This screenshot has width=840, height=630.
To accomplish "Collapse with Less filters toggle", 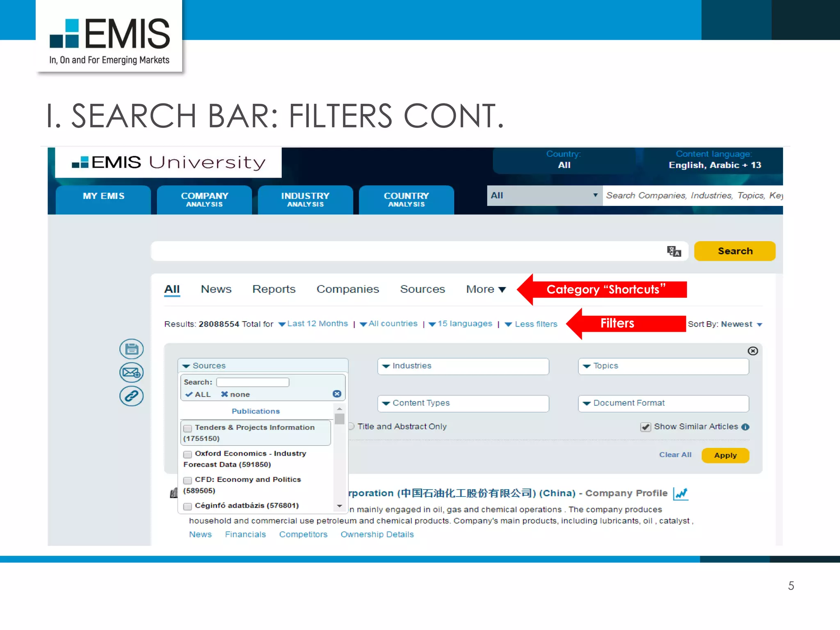I will pyautogui.click(x=531, y=324).
